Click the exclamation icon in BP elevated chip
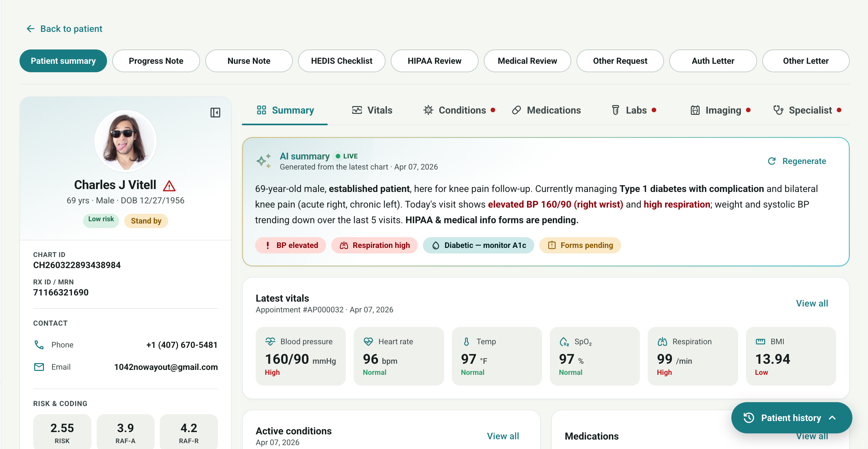This screenshot has height=449, width=868. coord(267,245)
